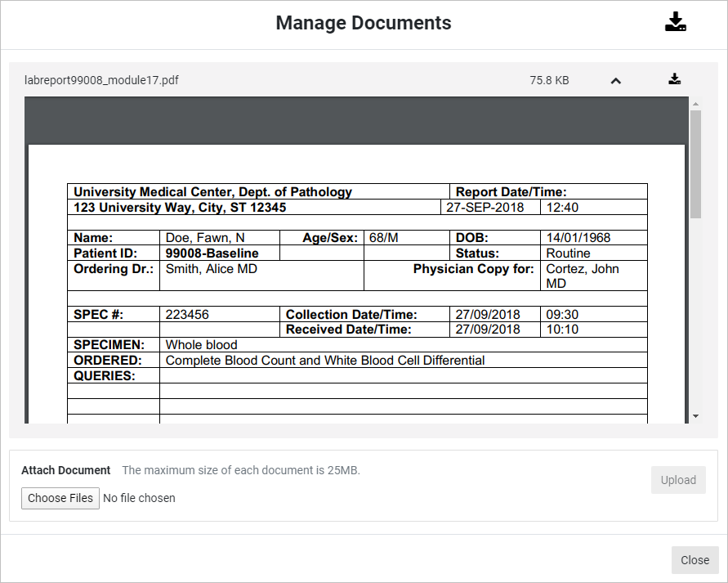
Task: Click the Complete Blood Count ordered text
Action: pyautogui.click(x=325, y=361)
